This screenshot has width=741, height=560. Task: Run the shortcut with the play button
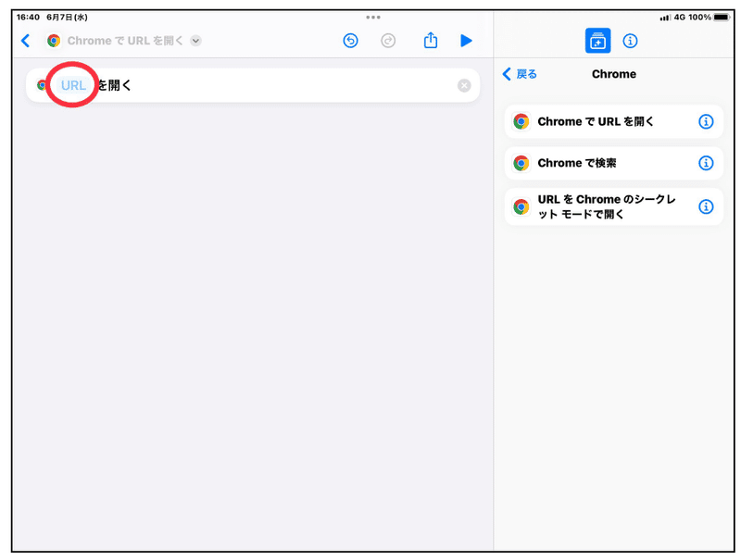[466, 41]
